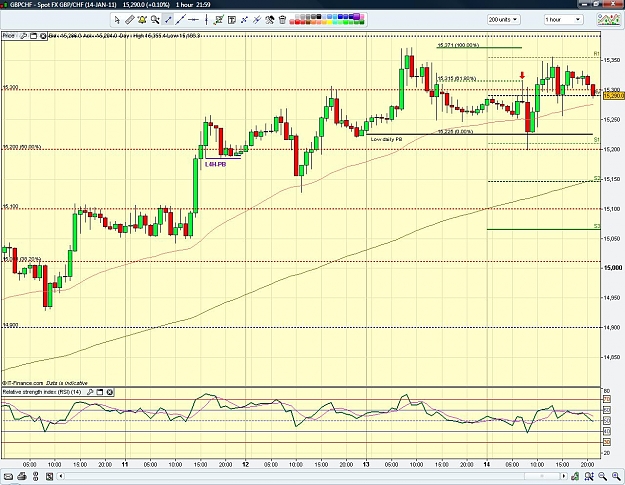Screen dimensions: 625x485
Task: Activate the magnifier zoom tool in toolbar
Action: 155,20
